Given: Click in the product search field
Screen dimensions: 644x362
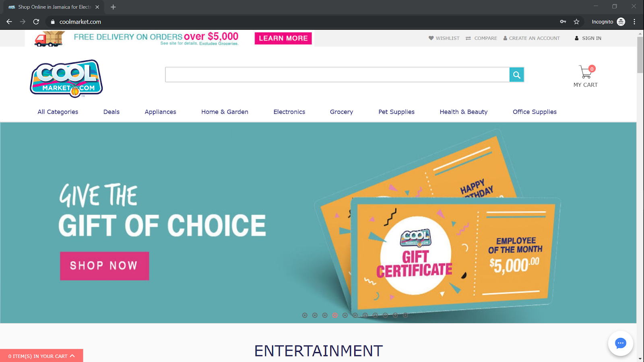Looking at the screenshot, I should 337,74.
